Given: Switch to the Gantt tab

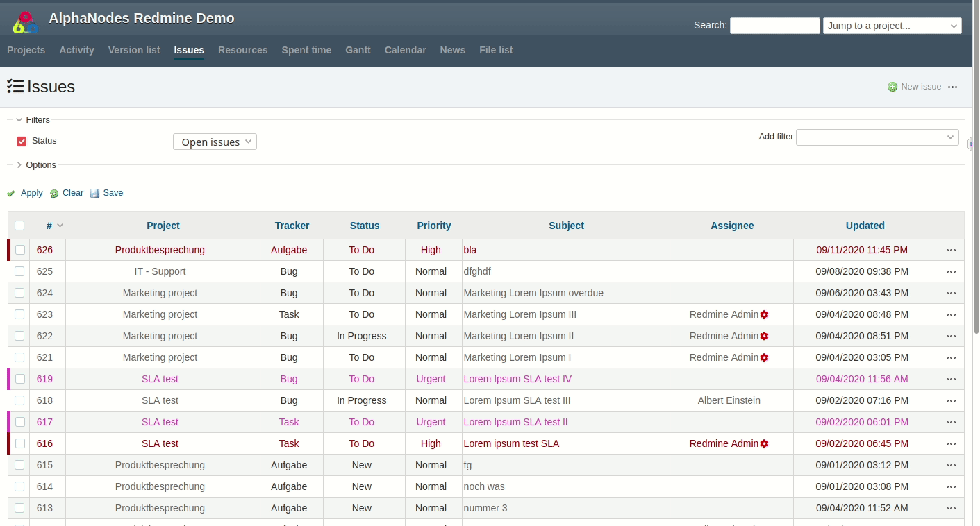Looking at the screenshot, I should pos(358,50).
